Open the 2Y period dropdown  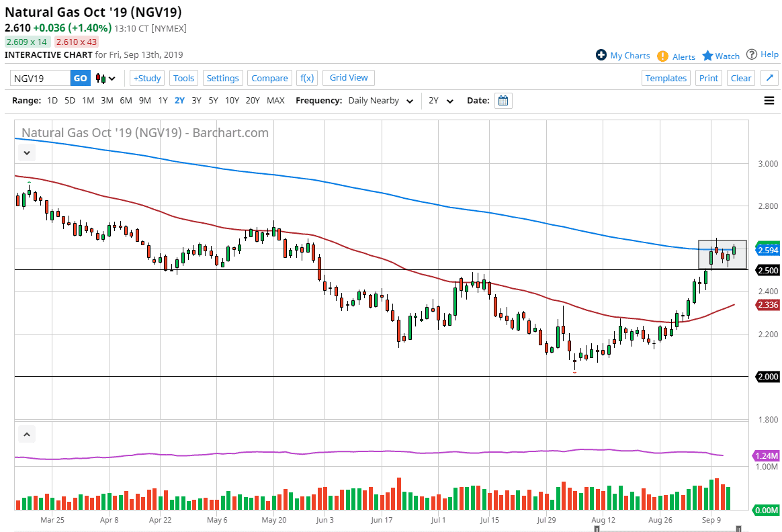(x=441, y=101)
